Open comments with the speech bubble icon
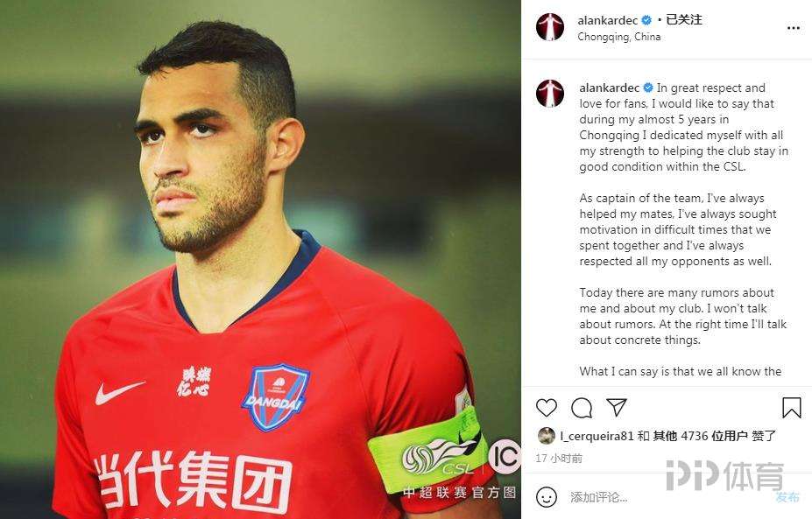Image resolution: width=812 pixels, height=519 pixels. pos(582,408)
